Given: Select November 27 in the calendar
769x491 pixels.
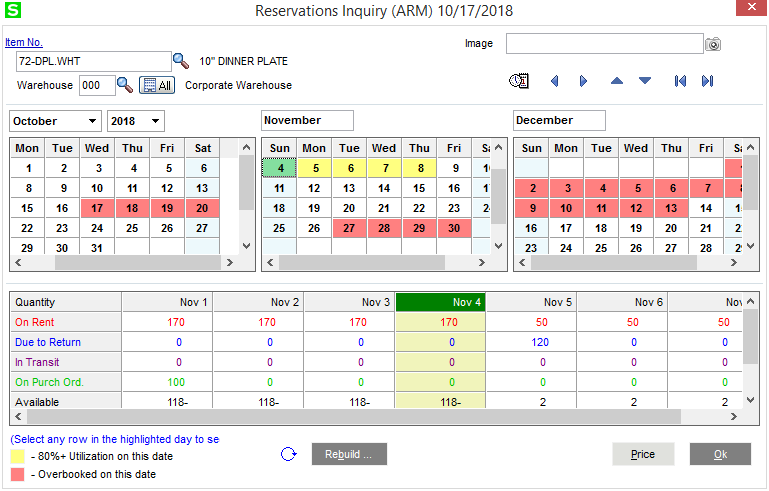Looking at the screenshot, I should click(350, 228).
